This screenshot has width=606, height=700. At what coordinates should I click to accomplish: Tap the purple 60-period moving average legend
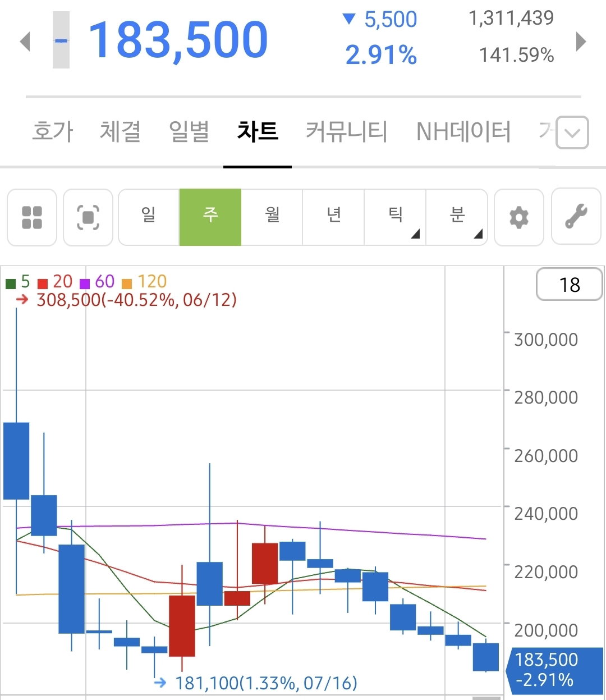[x=97, y=281]
